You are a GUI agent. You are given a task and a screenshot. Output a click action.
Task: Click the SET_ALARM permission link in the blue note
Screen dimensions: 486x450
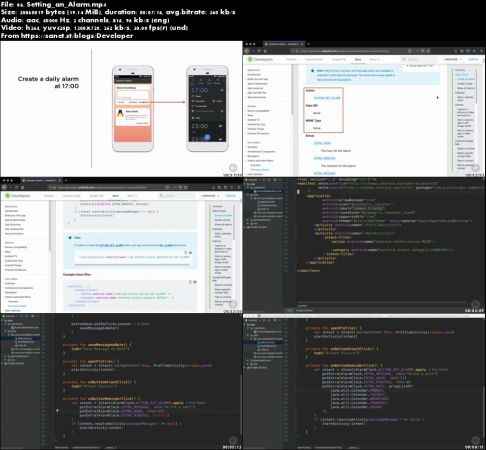point(166,245)
